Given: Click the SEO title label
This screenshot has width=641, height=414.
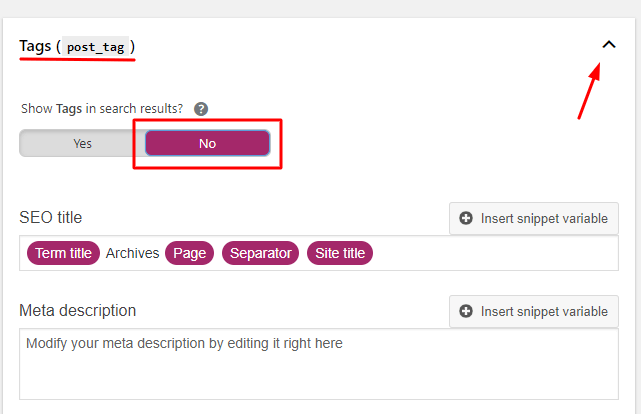Looking at the screenshot, I should 51,217.
